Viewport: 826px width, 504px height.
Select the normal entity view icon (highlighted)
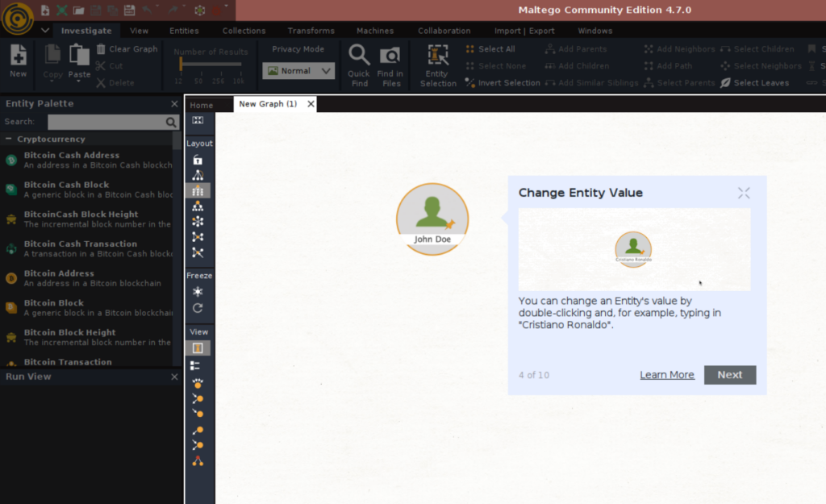tap(198, 348)
